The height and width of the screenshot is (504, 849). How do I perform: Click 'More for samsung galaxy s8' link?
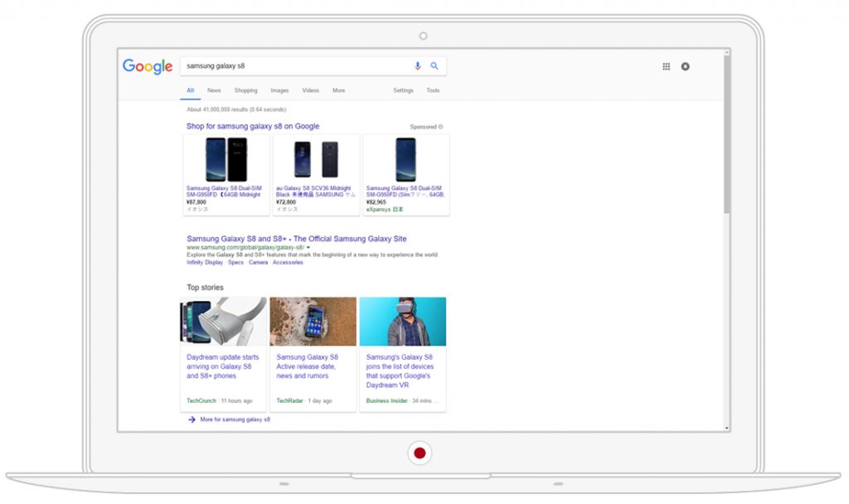(235, 419)
